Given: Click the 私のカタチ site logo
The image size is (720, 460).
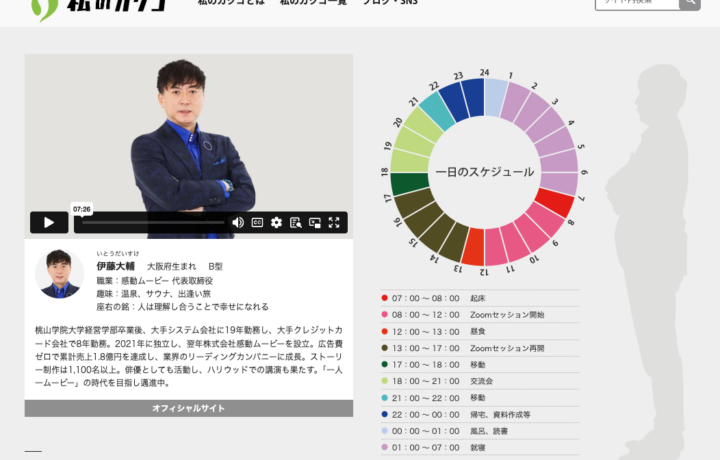Looking at the screenshot, I should [98, 5].
